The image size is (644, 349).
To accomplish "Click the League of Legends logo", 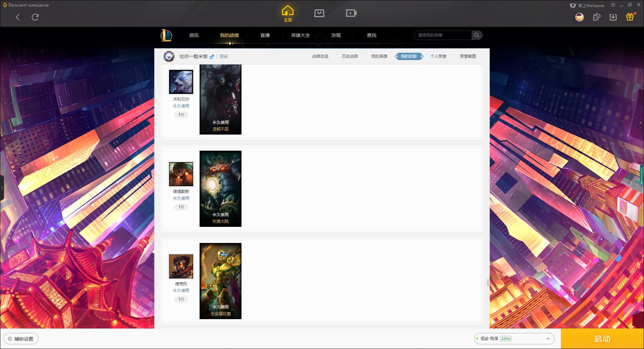I will coord(167,35).
